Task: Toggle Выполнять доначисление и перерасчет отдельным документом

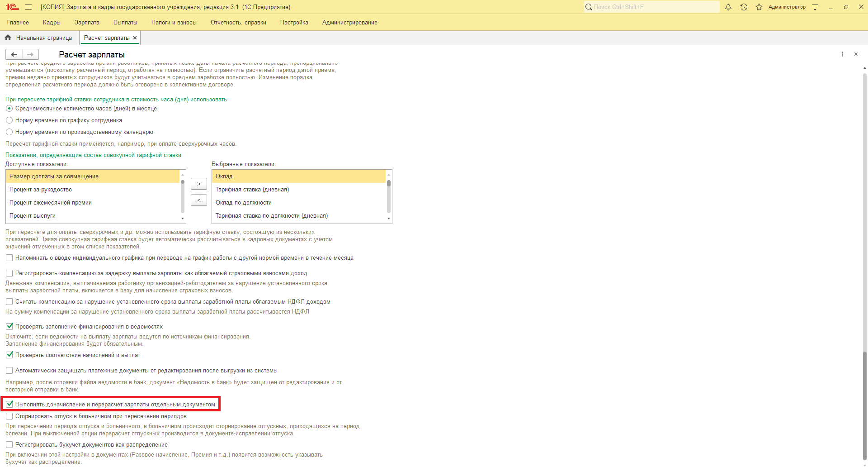Action: (9, 405)
